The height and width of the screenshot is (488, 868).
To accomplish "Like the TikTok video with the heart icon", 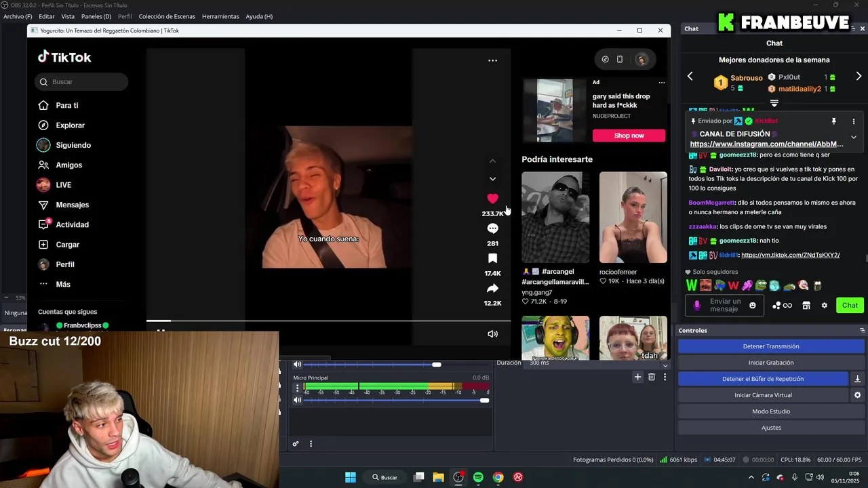I will [492, 199].
